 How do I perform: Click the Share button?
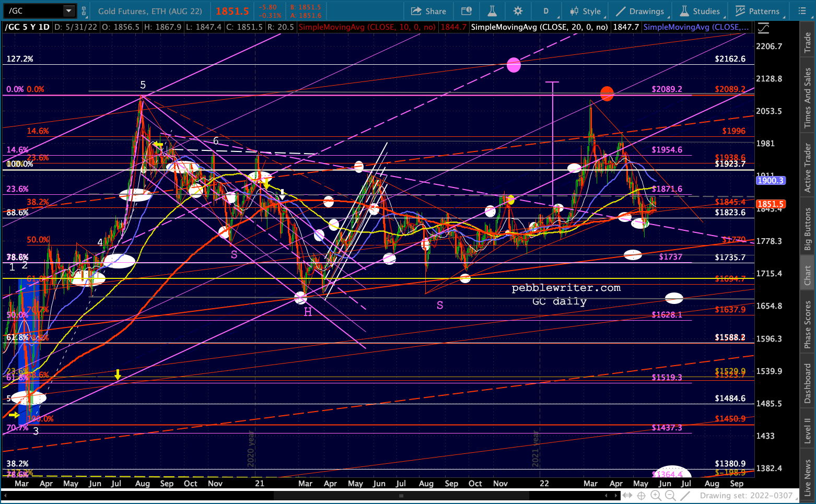428,11
